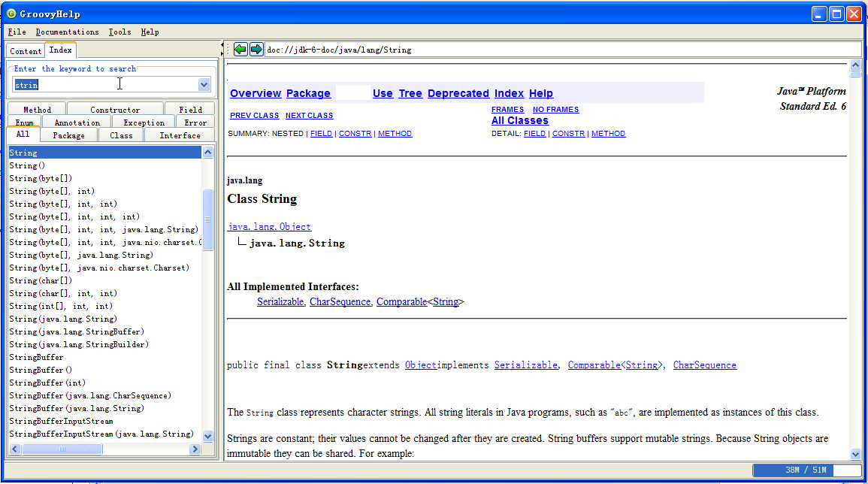Click the doc URL address field
This screenshot has width=868, height=484.
[564, 50]
